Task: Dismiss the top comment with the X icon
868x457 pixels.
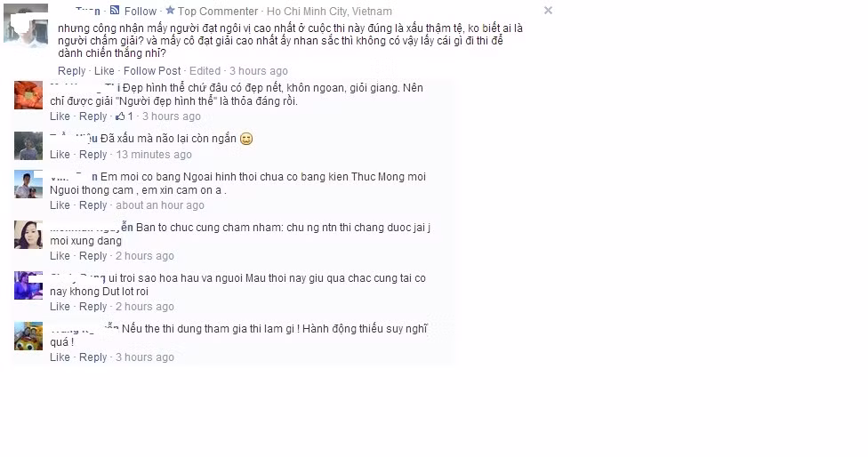Action: pyautogui.click(x=548, y=10)
